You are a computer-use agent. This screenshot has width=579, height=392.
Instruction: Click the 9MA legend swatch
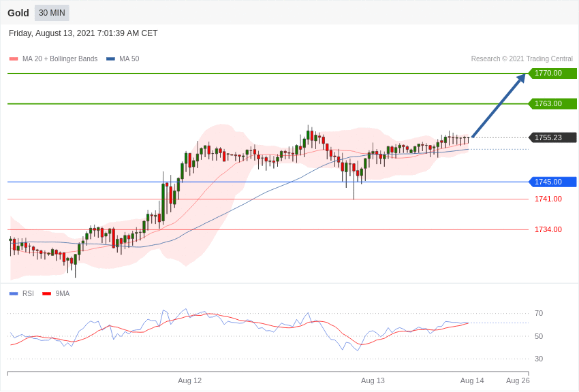pos(47,293)
